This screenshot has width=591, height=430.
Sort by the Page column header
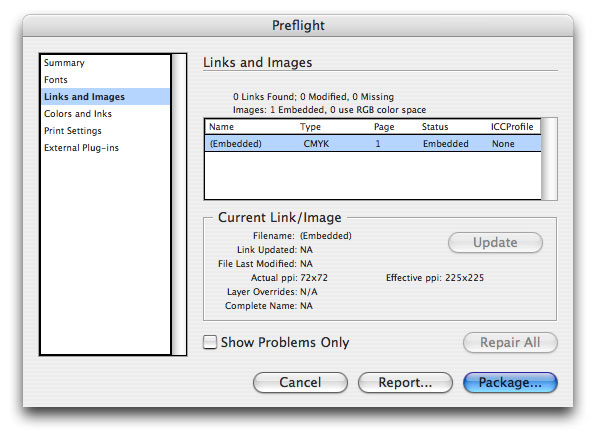pyautogui.click(x=384, y=127)
